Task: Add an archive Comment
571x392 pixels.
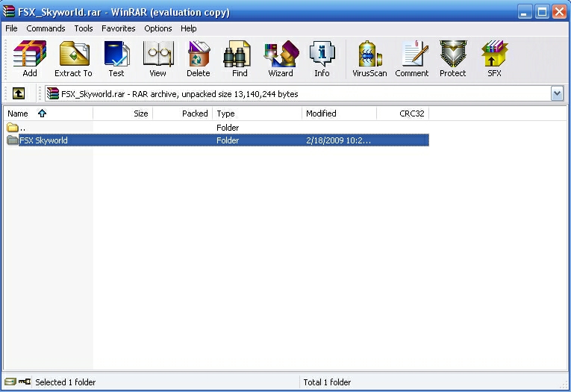Action: (411, 59)
